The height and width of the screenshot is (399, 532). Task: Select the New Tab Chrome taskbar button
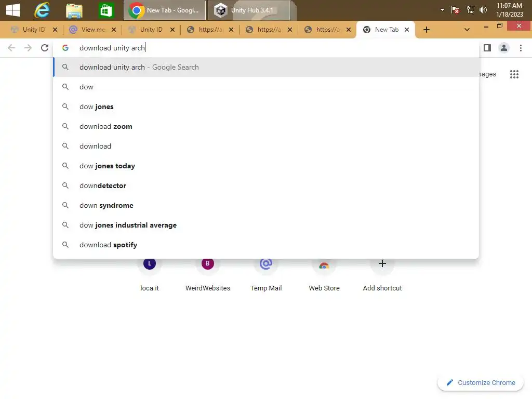(x=165, y=10)
